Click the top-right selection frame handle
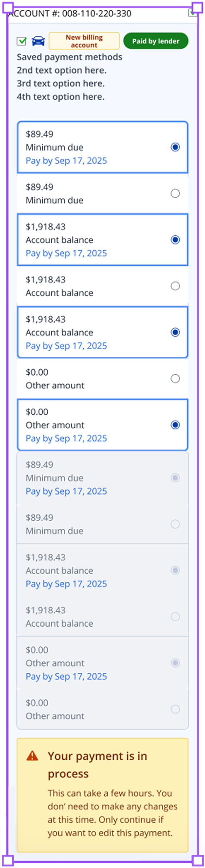 click(197, 8)
